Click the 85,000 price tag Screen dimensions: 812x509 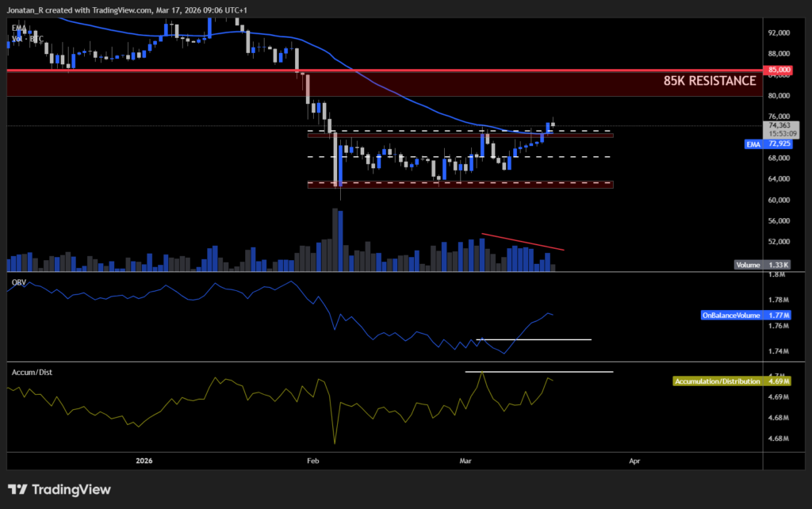tap(778, 70)
